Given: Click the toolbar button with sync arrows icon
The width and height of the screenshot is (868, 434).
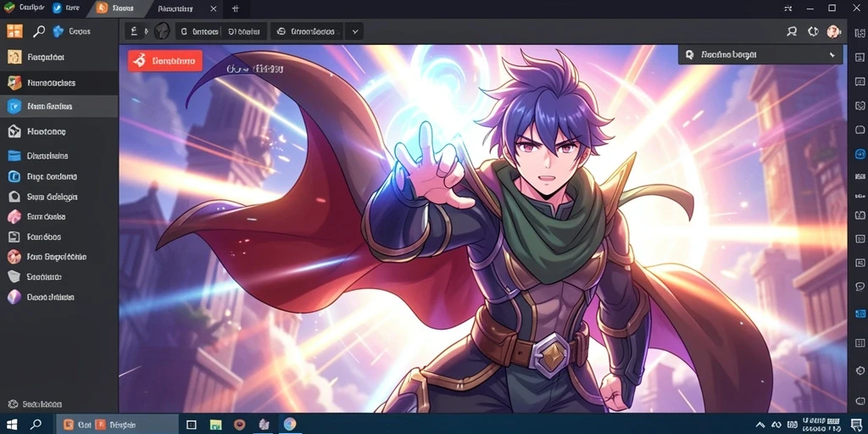Looking at the screenshot, I should click(x=306, y=31).
